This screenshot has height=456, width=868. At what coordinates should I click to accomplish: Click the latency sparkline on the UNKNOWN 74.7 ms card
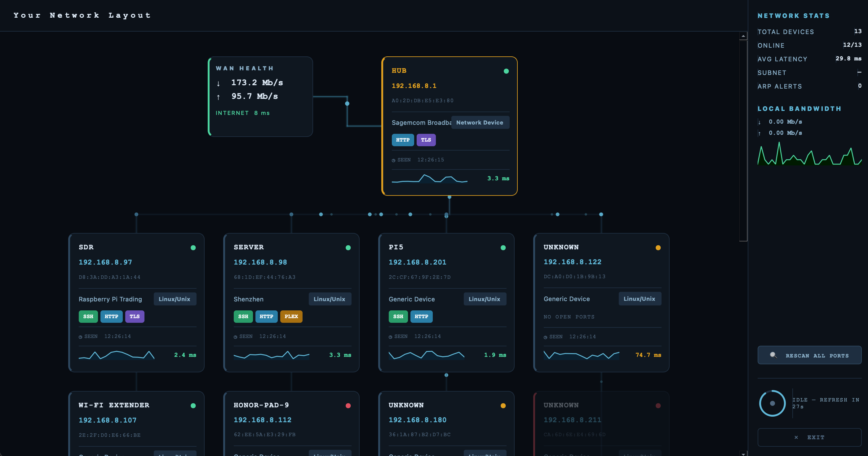581,355
